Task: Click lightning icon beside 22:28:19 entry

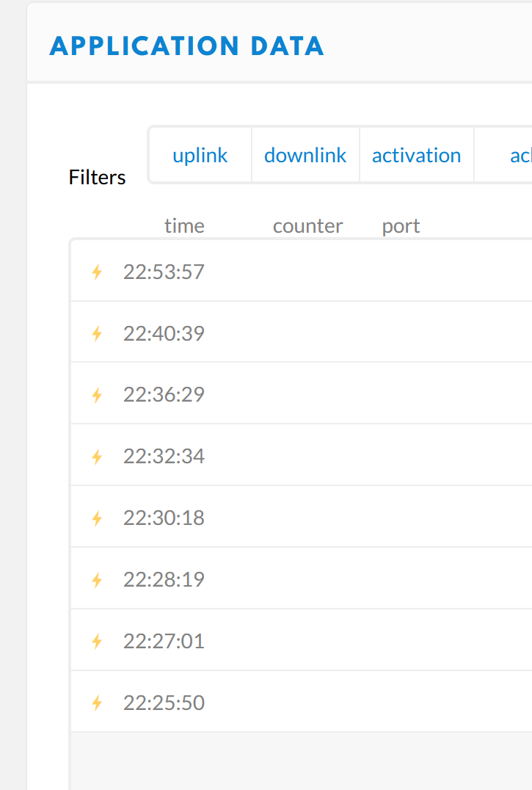Action: click(x=97, y=580)
